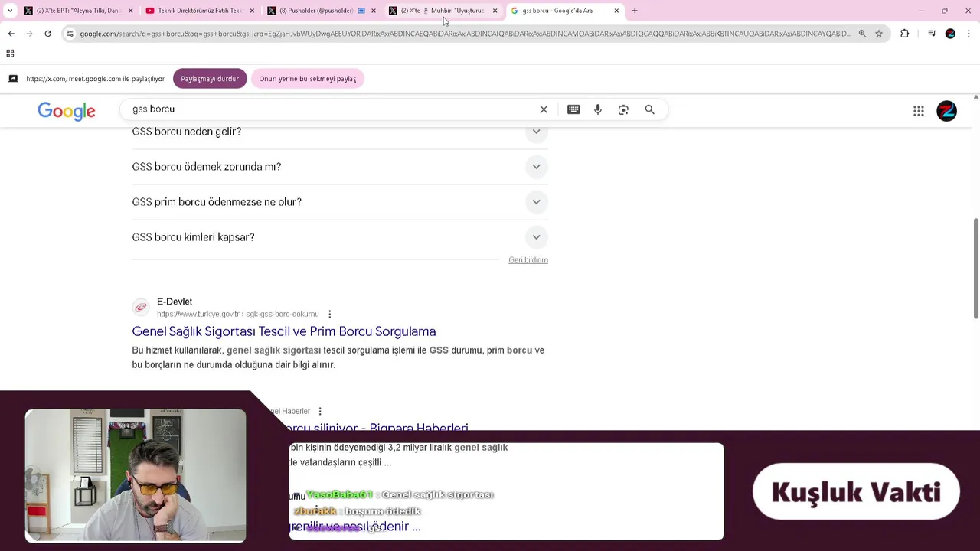Search by image with Google Lens
This screenshot has width=980, height=551.
[623, 109]
